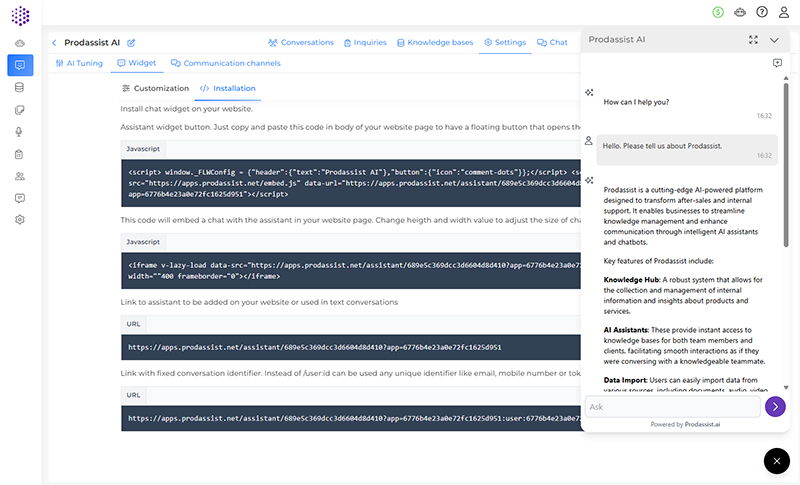Open the help question mark icon

coord(762,12)
